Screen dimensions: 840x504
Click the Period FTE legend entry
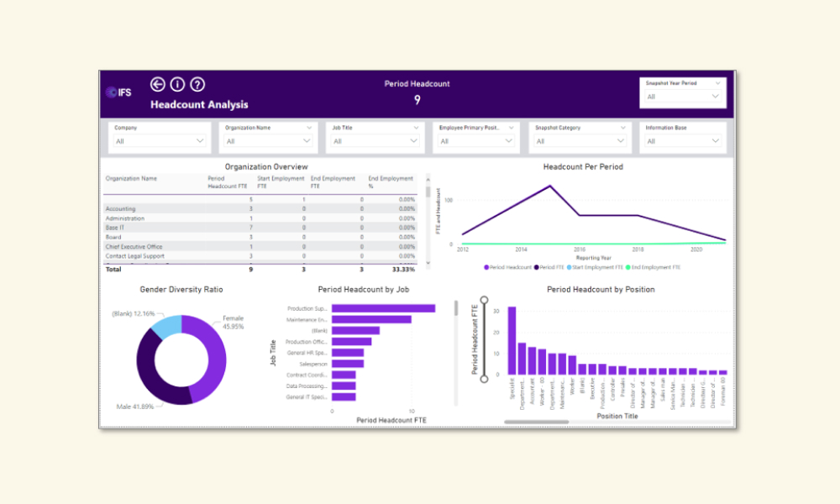(x=549, y=267)
